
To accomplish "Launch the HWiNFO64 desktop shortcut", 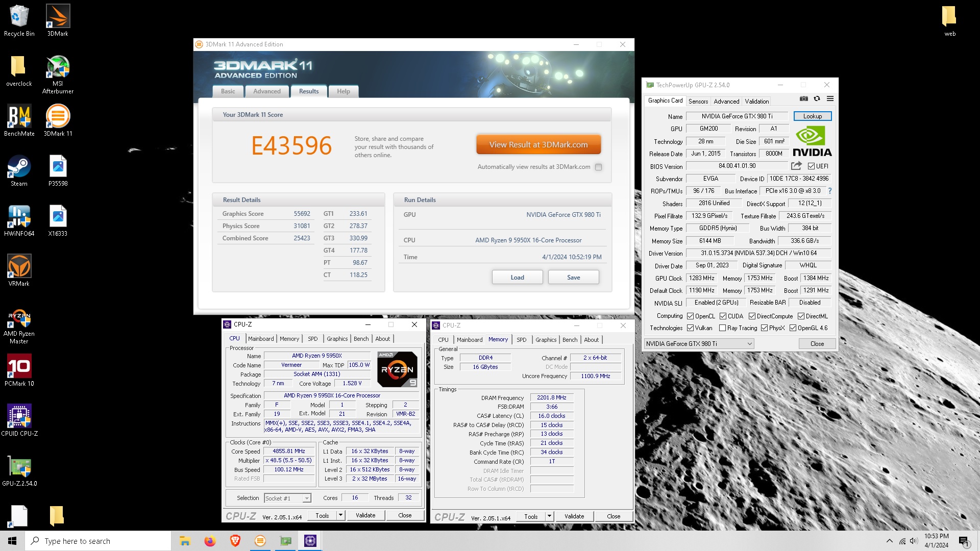I will [19, 220].
